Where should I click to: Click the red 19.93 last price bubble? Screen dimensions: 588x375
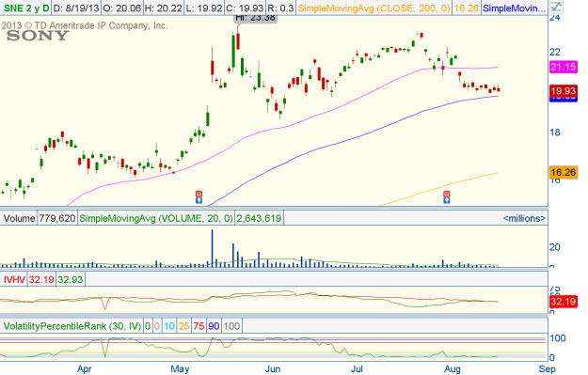[x=564, y=90]
